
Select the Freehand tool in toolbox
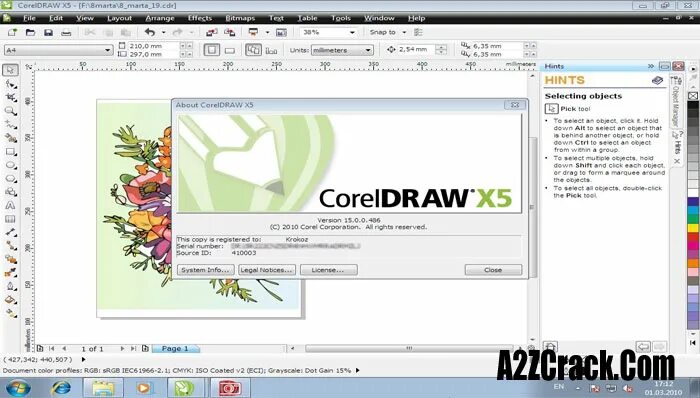(x=10, y=124)
